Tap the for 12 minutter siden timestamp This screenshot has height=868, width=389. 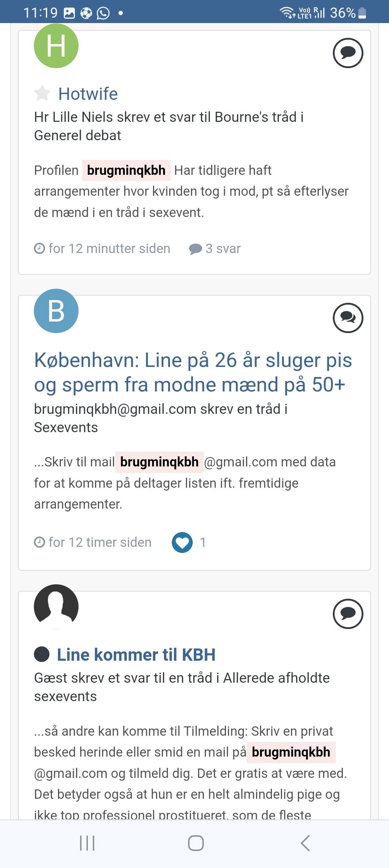102,249
